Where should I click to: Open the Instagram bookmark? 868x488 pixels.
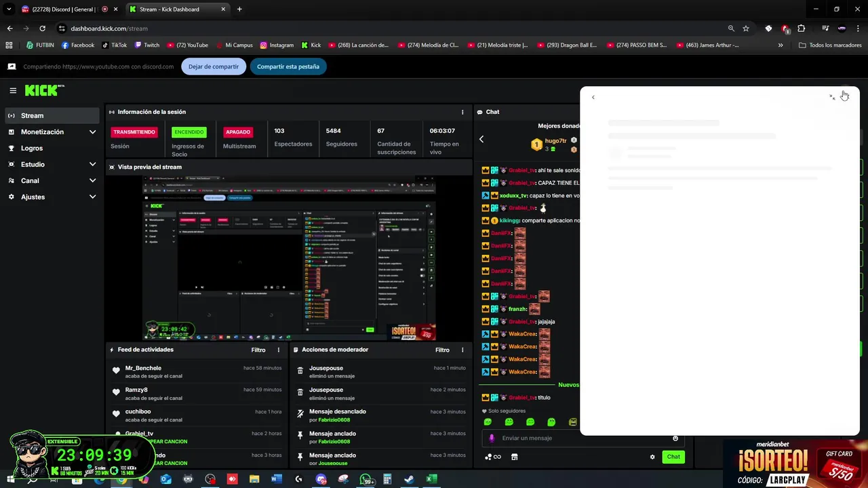(277, 45)
